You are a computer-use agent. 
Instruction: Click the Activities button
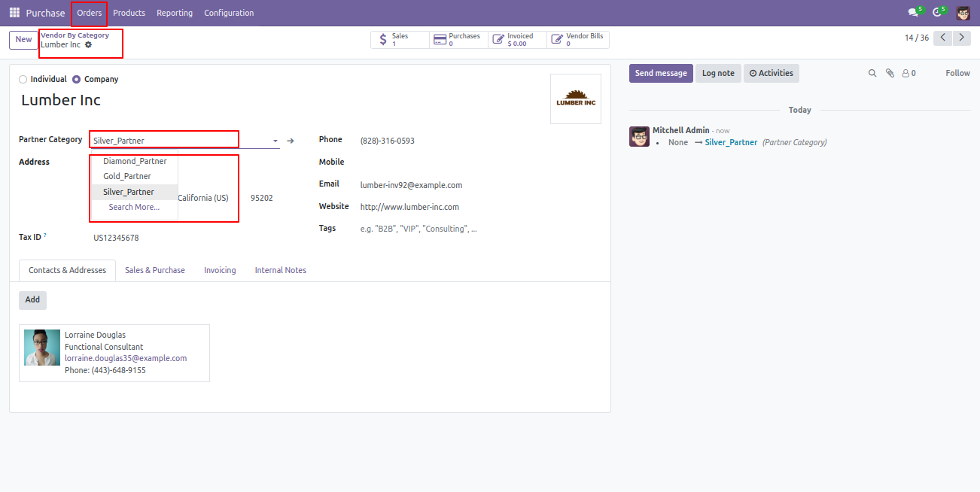click(772, 73)
